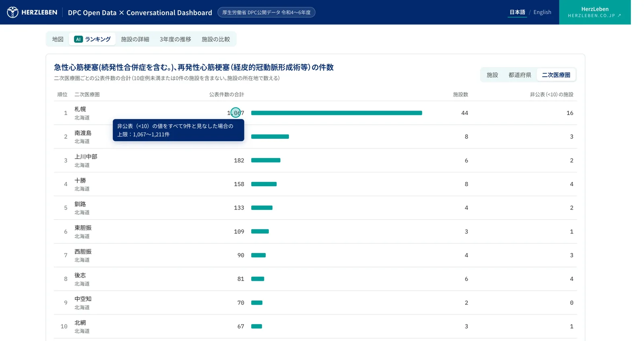The image size is (644, 341).
Task: Click the total value 158 for 十勝
Action: pyautogui.click(x=239, y=184)
